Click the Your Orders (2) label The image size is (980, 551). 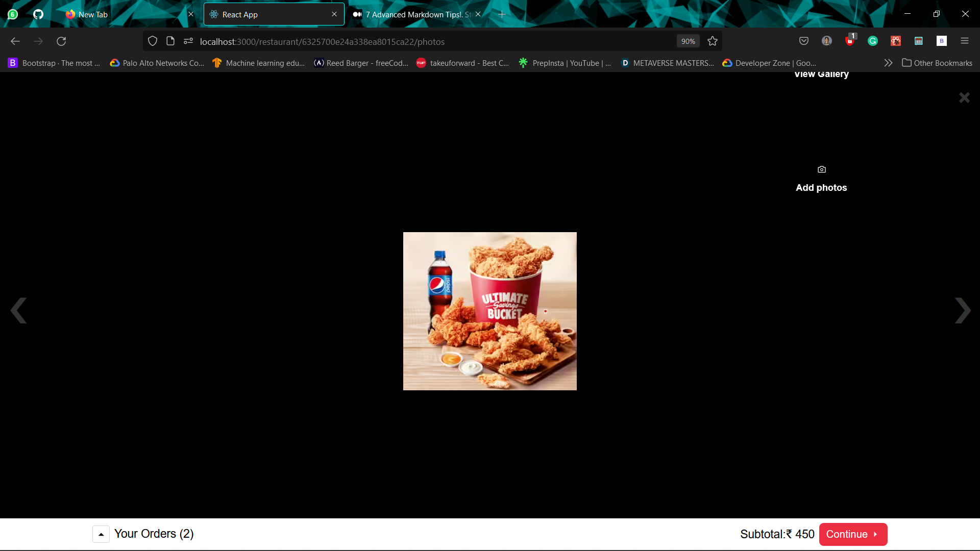[154, 534]
